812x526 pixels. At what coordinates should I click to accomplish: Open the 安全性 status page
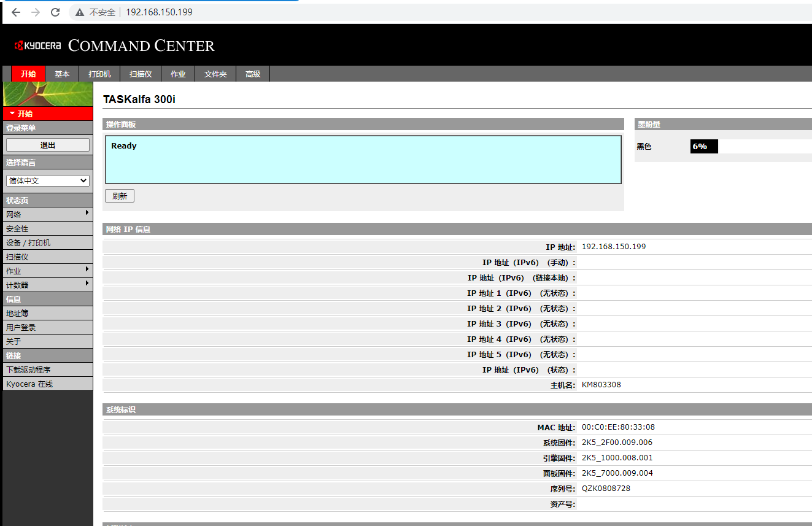click(48, 228)
